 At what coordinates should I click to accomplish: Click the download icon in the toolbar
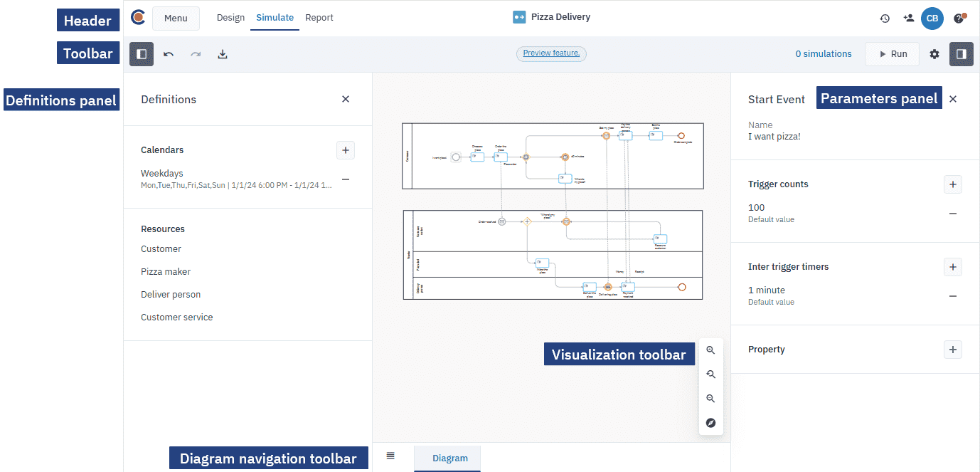(223, 54)
